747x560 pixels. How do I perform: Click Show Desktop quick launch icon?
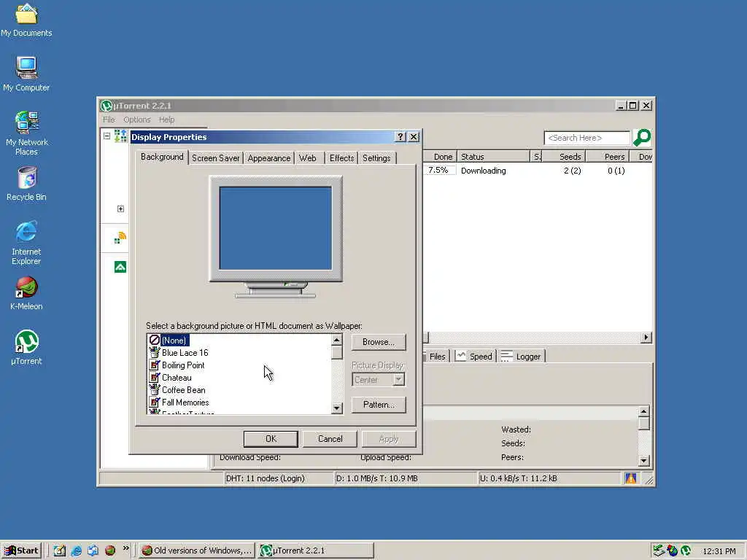60,551
